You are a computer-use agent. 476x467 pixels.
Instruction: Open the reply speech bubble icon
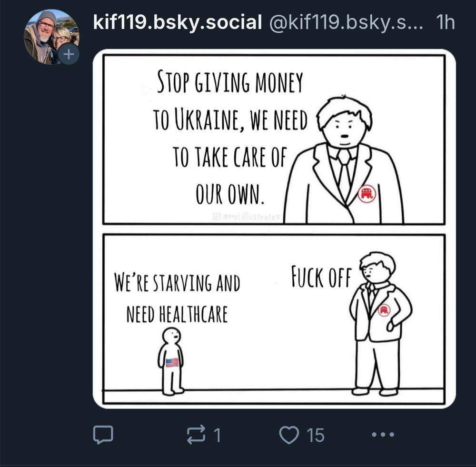(103, 435)
